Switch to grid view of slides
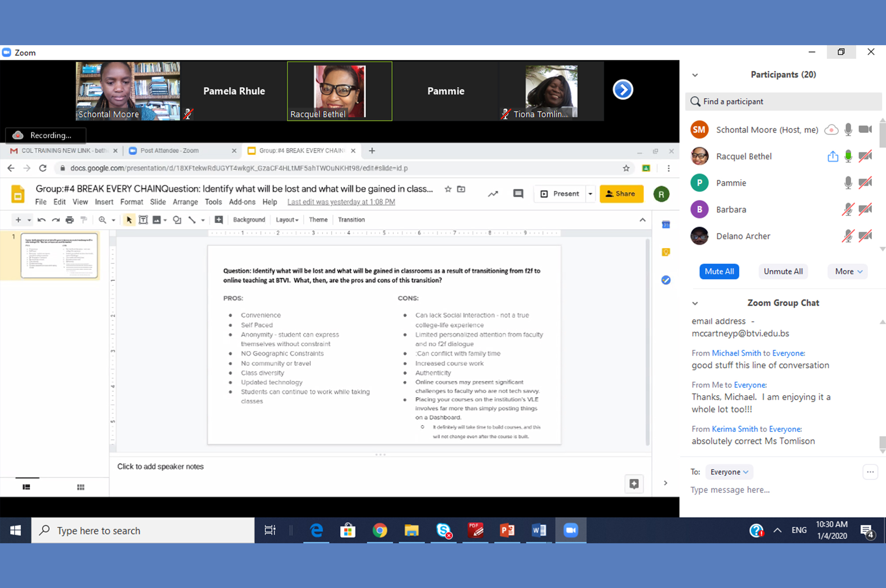This screenshot has height=588, width=886. pos(81,487)
